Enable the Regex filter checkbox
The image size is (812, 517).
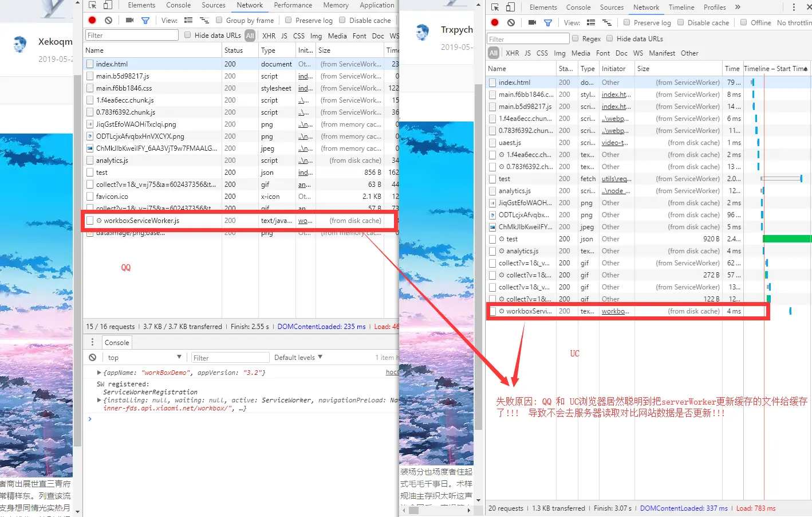575,38
